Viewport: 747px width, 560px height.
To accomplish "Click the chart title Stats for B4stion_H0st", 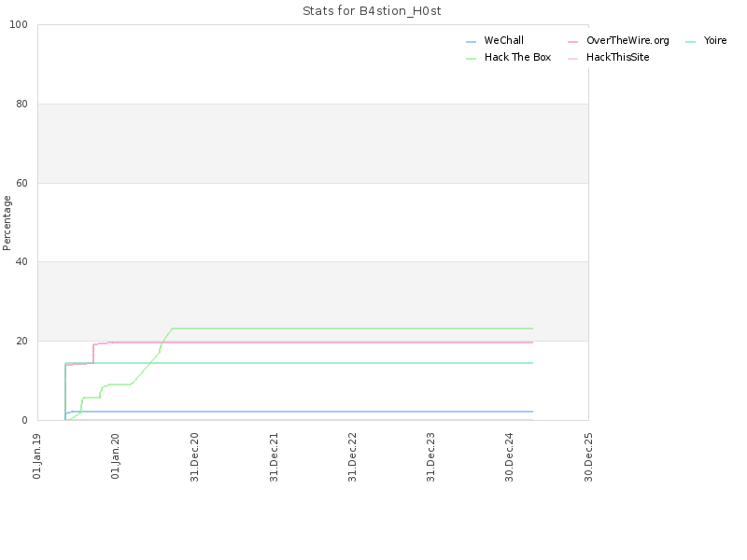I will coord(372,11).
